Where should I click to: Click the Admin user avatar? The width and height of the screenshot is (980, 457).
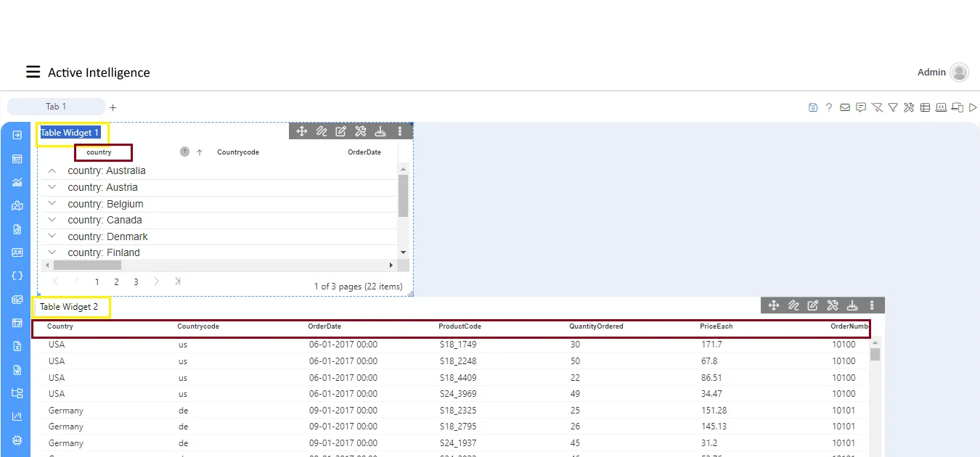pos(960,72)
